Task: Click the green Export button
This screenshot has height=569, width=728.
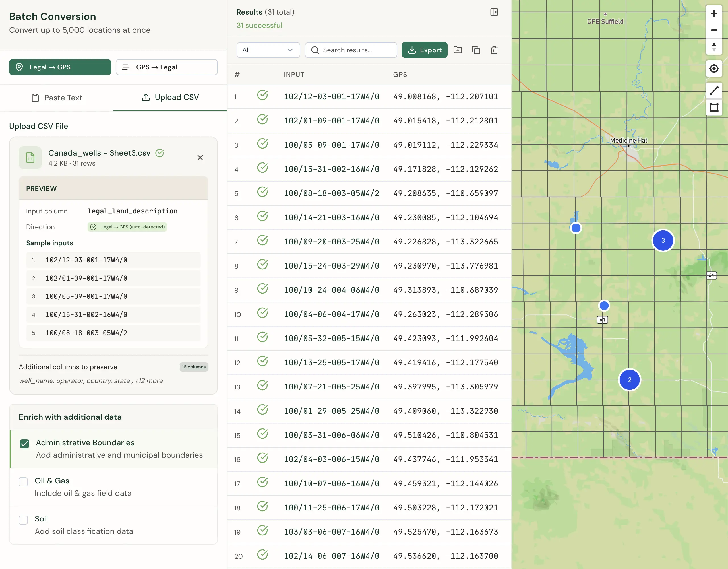Action: pos(424,50)
